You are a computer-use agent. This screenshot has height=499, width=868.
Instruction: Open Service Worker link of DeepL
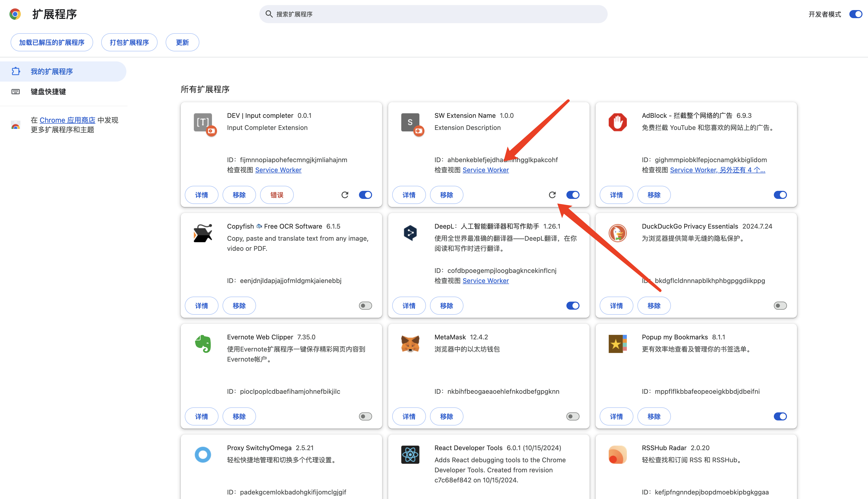coord(486,281)
